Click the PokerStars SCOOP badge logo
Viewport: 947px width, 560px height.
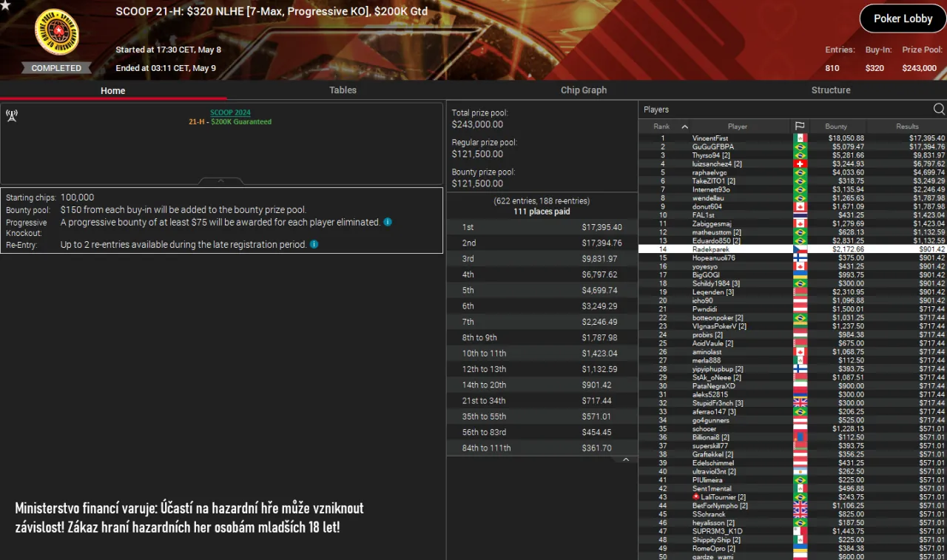pyautogui.click(x=58, y=31)
